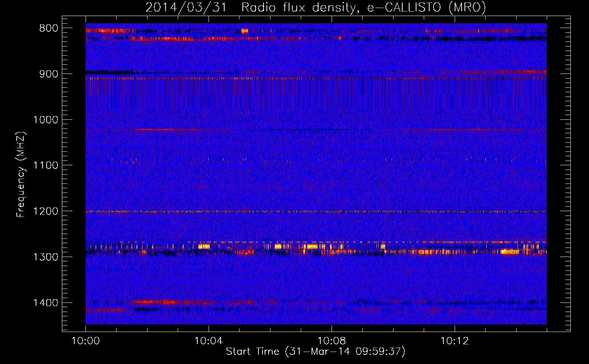This screenshot has width=589, height=364.
Task: Select the 'Frequency (MHZ)' y-axis label
Action: [21, 175]
